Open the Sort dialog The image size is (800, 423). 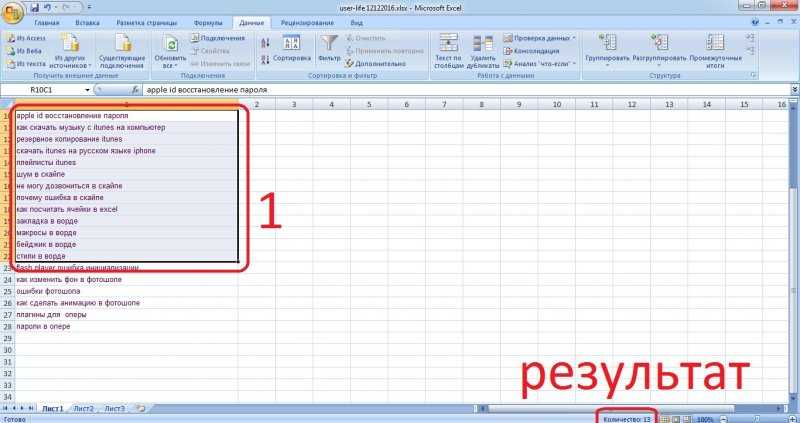(292, 49)
